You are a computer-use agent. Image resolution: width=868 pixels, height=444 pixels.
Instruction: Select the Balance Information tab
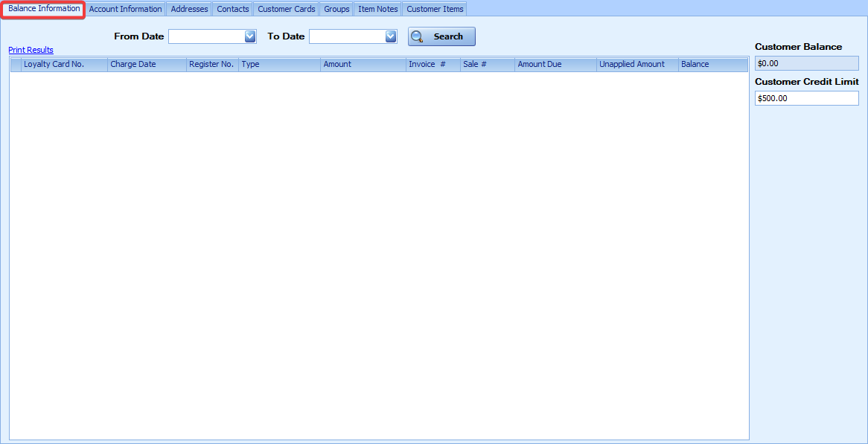[x=44, y=9]
